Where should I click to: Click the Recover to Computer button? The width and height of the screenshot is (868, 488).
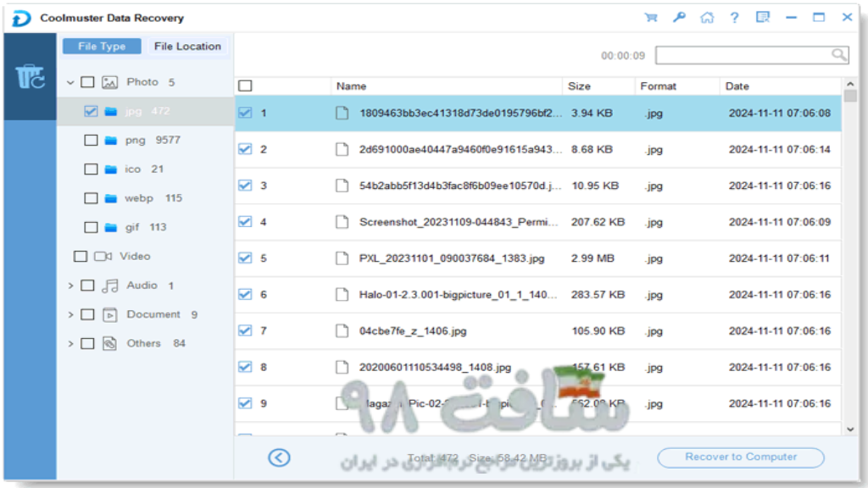741,457
